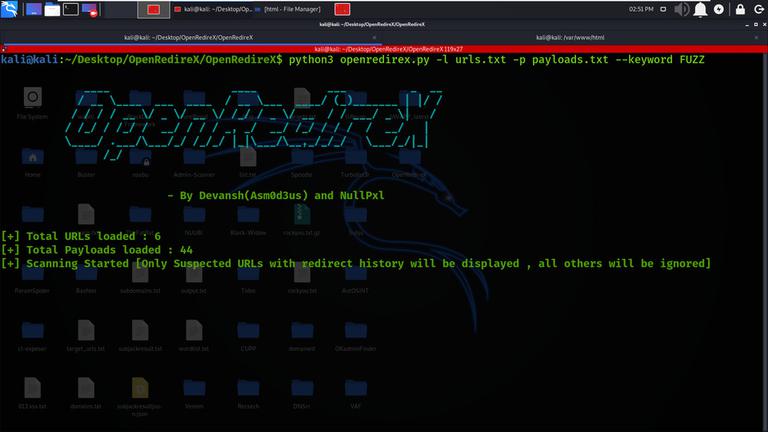Launch the file manager from the panel

(52, 9)
